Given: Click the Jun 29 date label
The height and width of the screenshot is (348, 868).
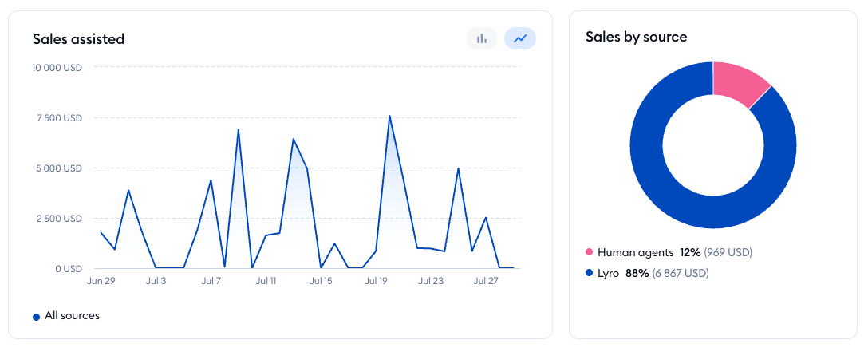Looking at the screenshot, I should pyautogui.click(x=101, y=282).
